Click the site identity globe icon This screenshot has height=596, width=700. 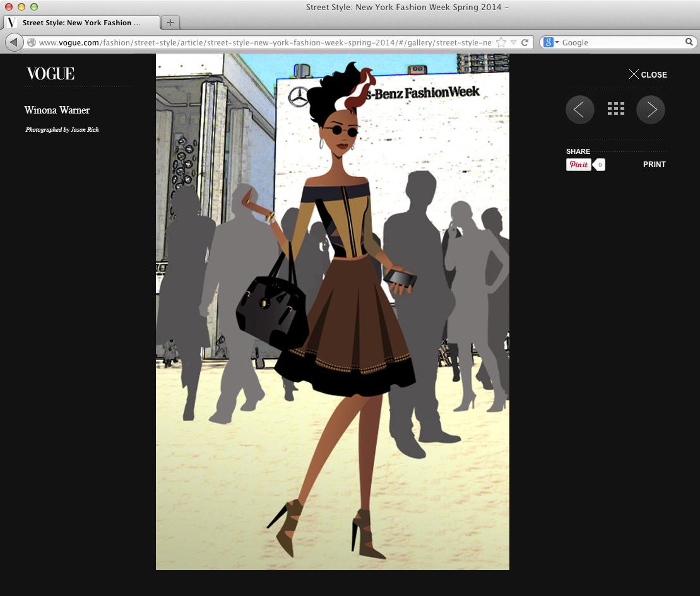tap(32, 42)
